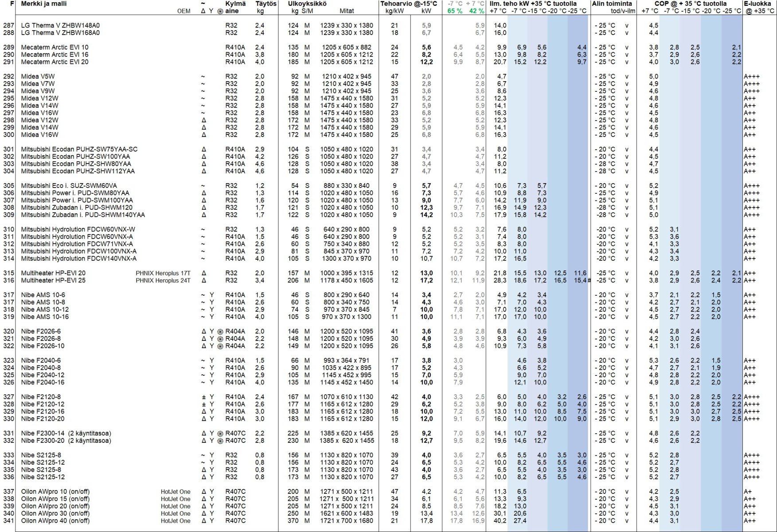Click the Tehoarvio @-15°C column header
This screenshot has height=532, width=777.
[408, 4]
